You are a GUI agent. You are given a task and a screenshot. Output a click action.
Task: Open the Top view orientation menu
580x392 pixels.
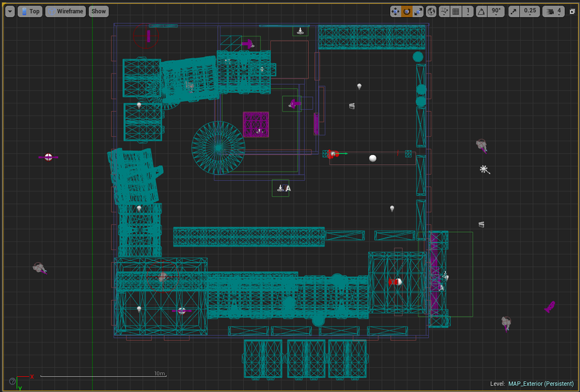point(30,11)
